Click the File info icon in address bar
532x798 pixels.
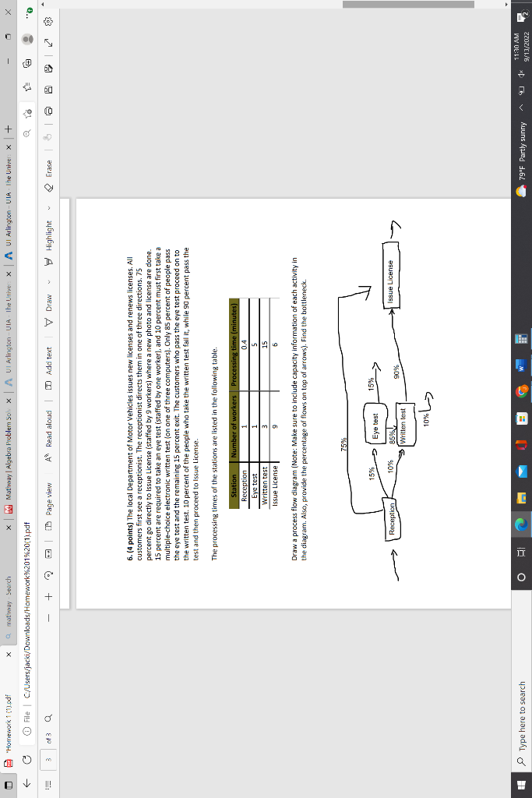27,730
